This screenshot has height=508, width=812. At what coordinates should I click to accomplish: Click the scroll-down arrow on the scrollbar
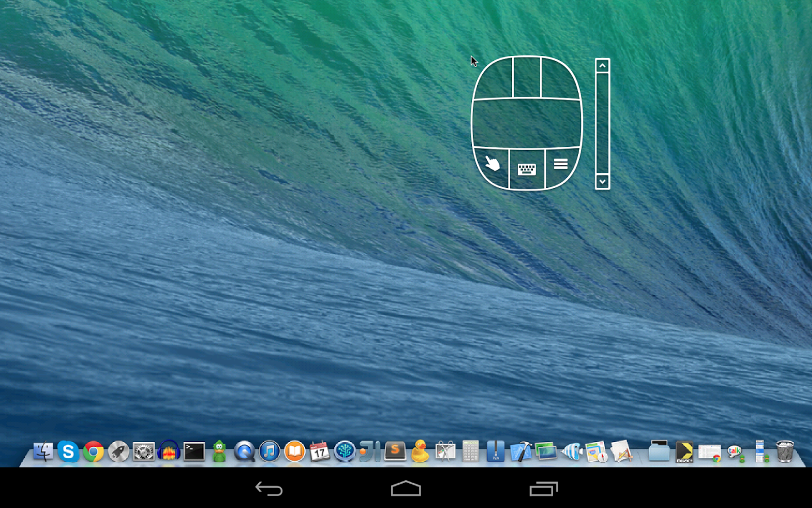tap(602, 181)
